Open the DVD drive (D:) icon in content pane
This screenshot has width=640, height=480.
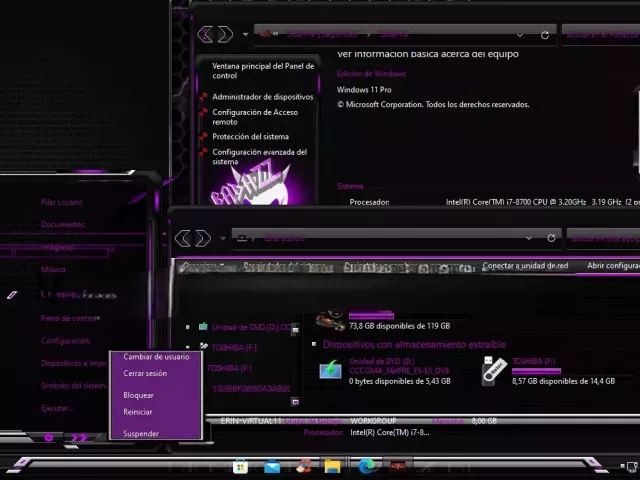coord(331,369)
